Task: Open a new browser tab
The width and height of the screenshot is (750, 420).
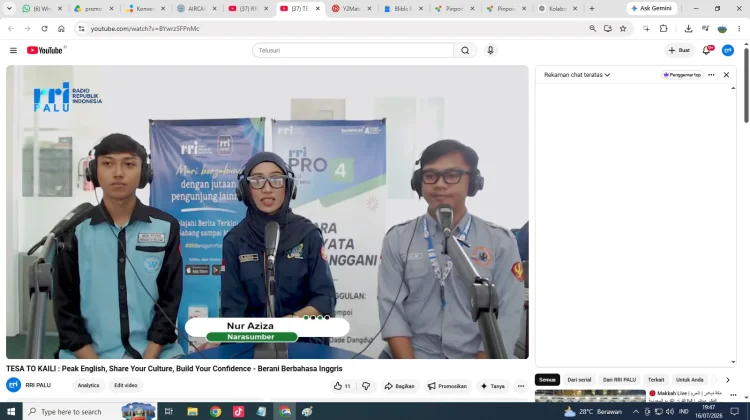Action: click(592, 9)
